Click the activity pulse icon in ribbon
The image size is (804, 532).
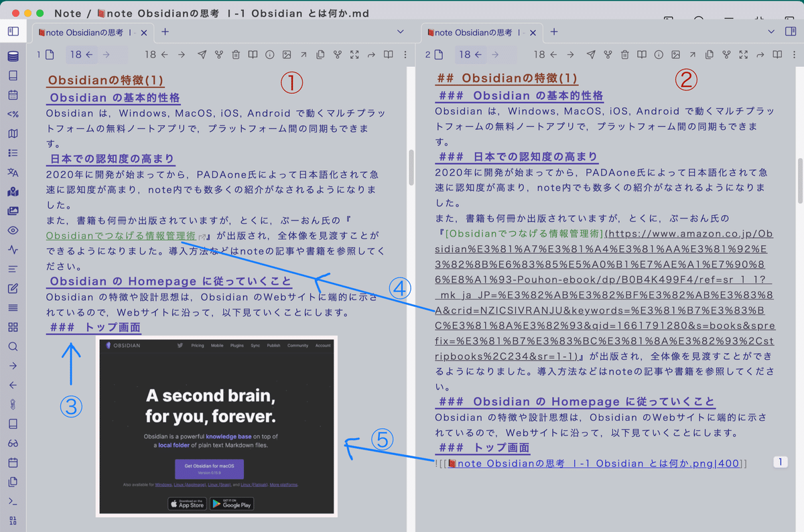[x=13, y=250]
